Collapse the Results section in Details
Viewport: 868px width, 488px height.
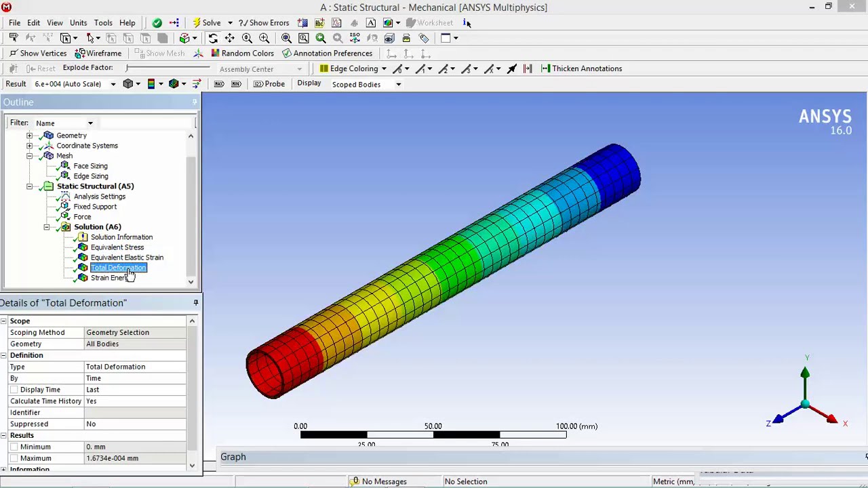[x=4, y=435]
